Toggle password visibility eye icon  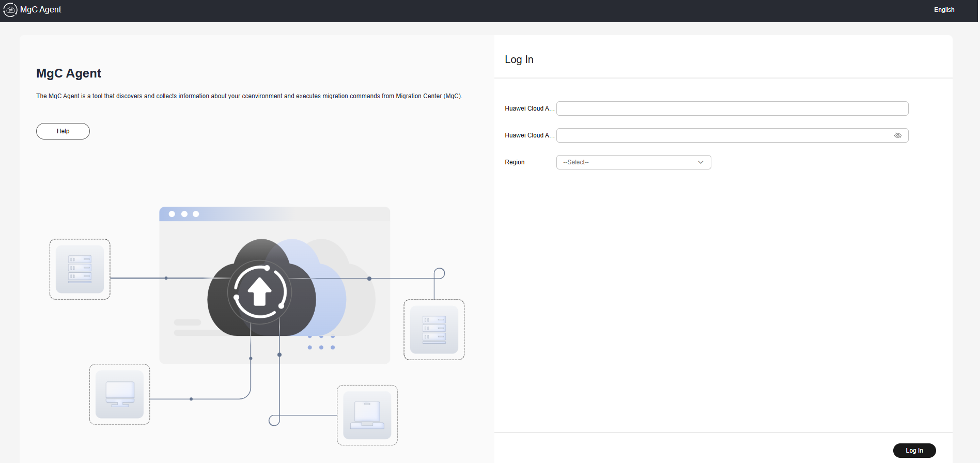tap(898, 135)
